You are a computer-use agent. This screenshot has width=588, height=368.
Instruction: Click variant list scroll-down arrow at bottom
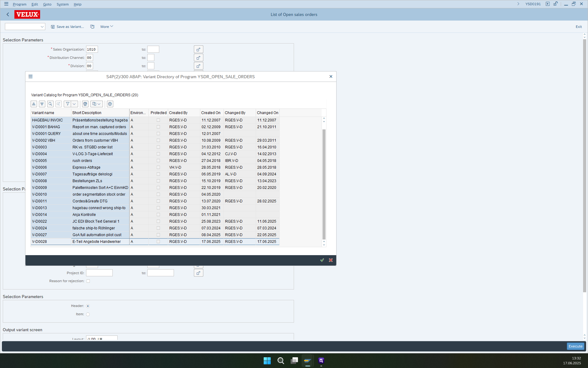(x=324, y=245)
